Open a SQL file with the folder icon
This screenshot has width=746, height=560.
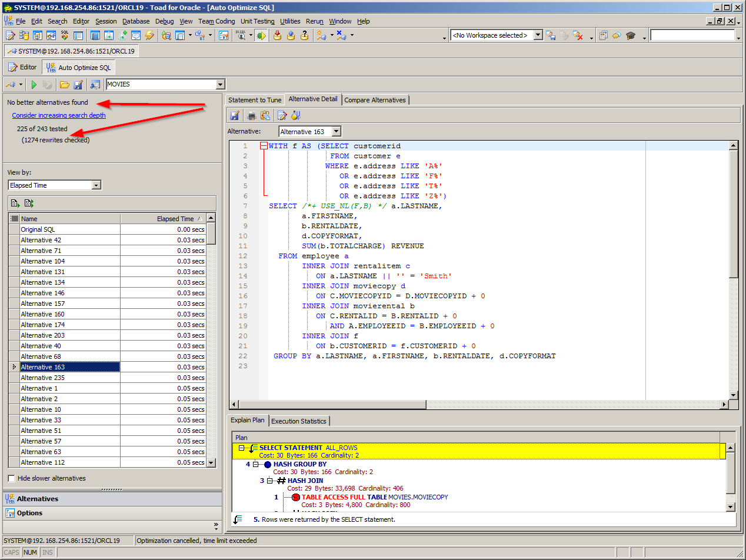[x=64, y=85]
